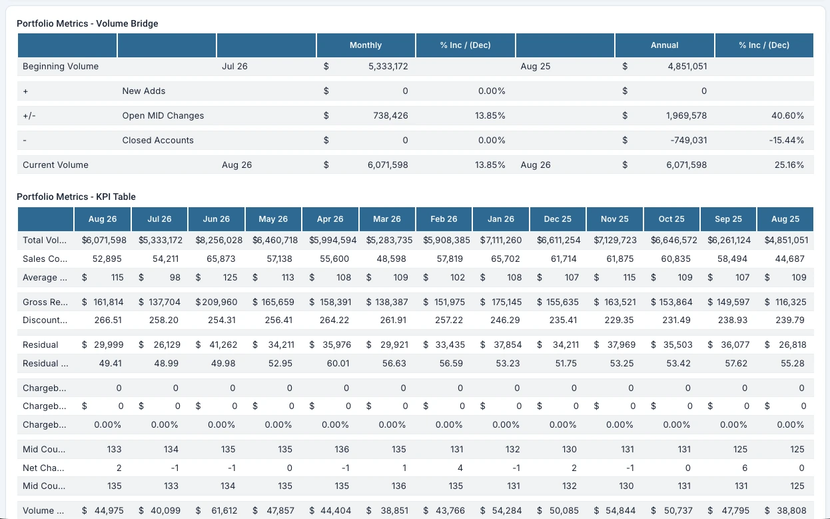Select the New Adds row label
This screenshot has width=830, height=519.
pos(143,91)
